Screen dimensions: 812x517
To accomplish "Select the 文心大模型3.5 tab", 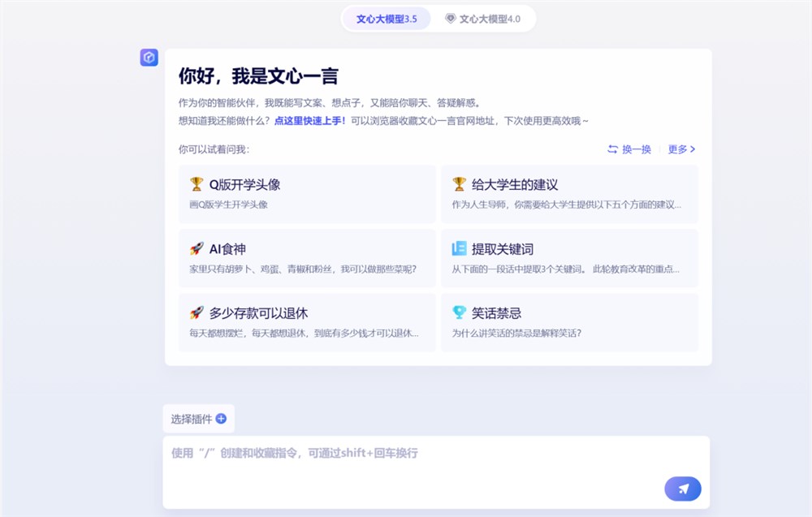I will coord(387,18).
